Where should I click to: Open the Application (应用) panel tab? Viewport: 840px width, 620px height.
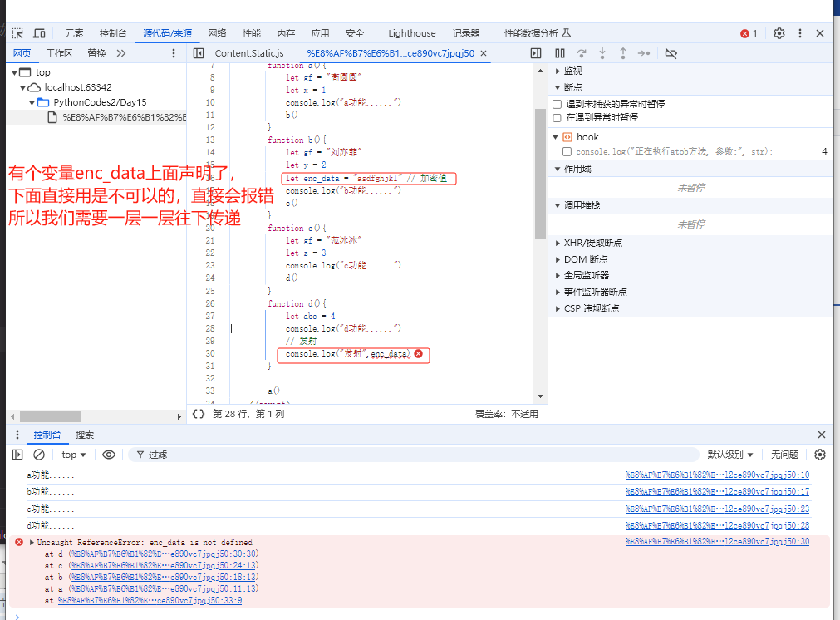pyautogui.click(x=320, y=33)
